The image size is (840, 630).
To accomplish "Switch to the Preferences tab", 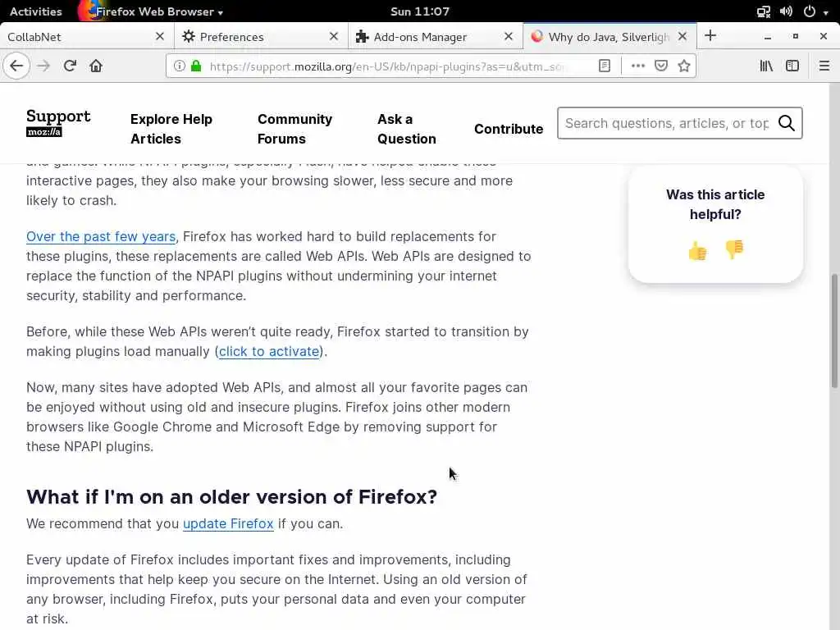I will click(261, 36).
